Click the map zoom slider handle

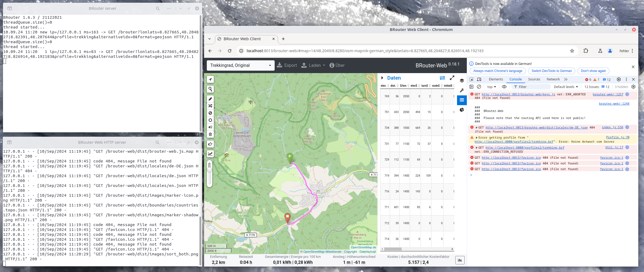pos(210,170)
